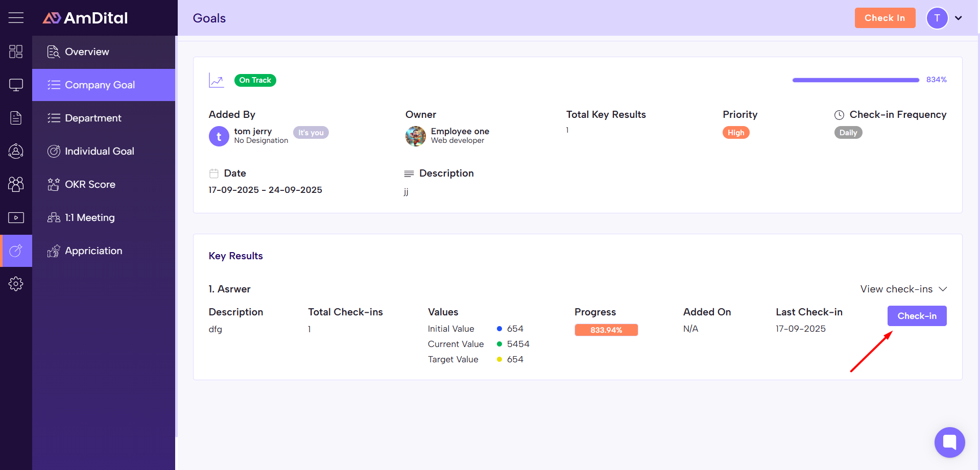Click the green Current Value dot
Viewport: 980px width, 470px height.
point(499,344)
